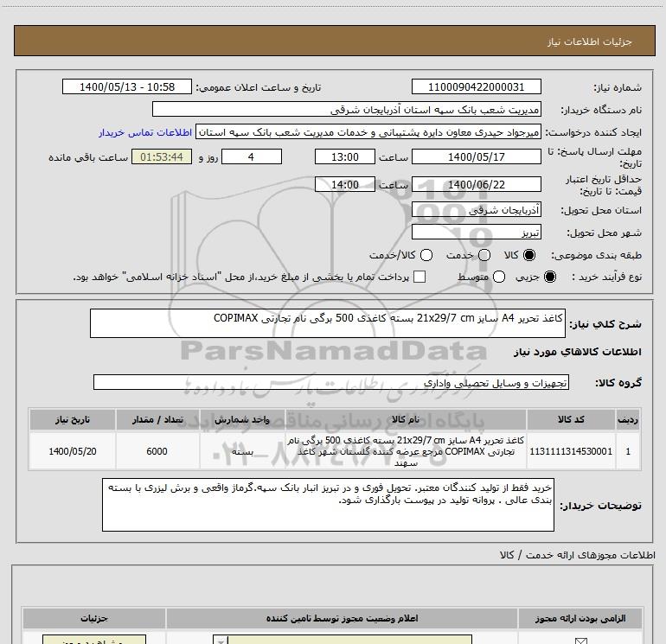Choose the جزیی purchase type radio
The height and width of the screenshot is (644, 666).
[x=549, y=277]
